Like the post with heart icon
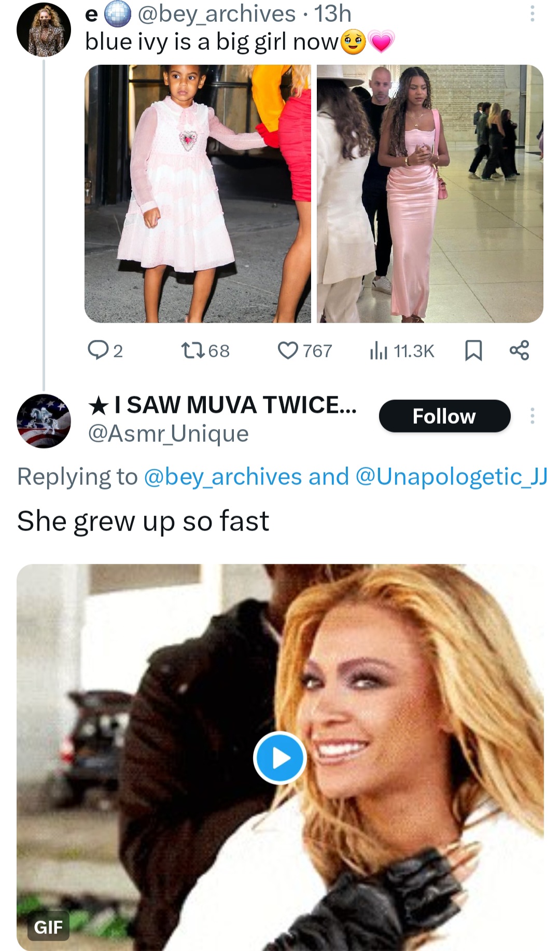Viewport: 560px width, 951px height. [288, 351]
